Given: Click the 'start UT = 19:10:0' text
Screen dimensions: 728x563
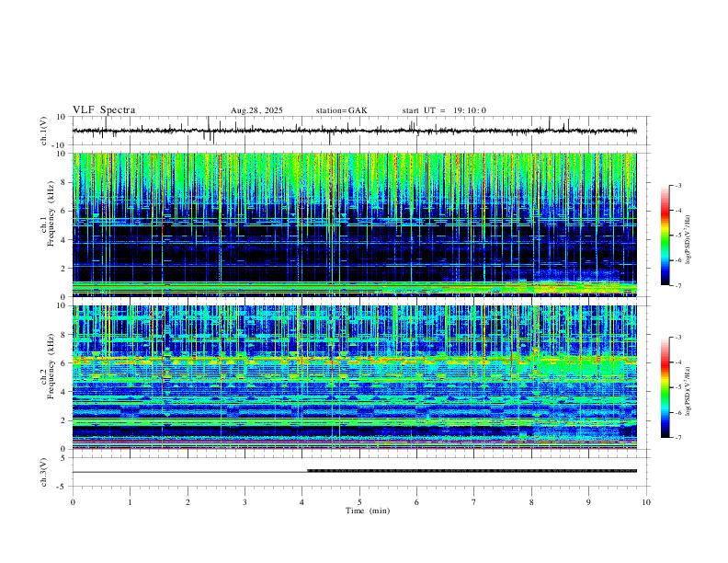Looking at the screenshot, I should click(444, 110).
